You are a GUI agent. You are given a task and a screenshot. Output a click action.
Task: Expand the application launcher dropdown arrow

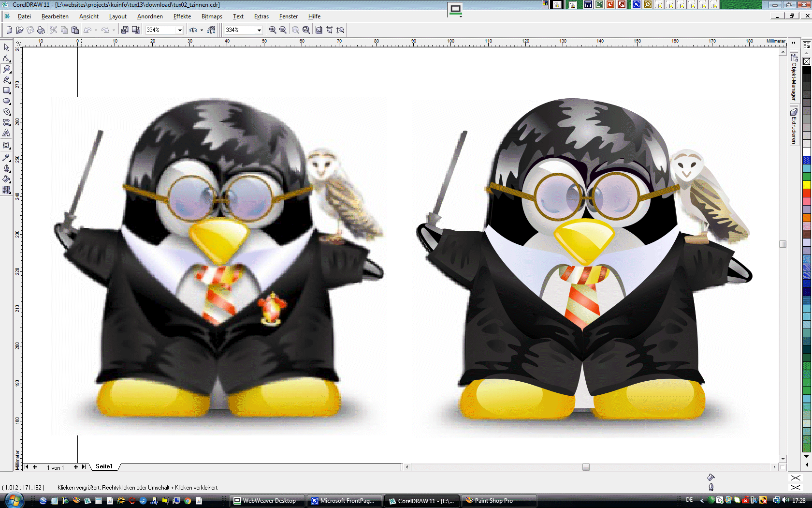pyautogui.click(x=202, y=30)
